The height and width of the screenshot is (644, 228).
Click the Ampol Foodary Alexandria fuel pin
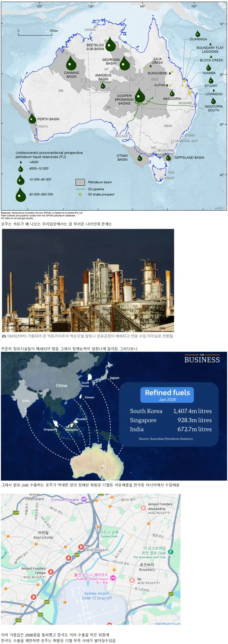point(143,508)
